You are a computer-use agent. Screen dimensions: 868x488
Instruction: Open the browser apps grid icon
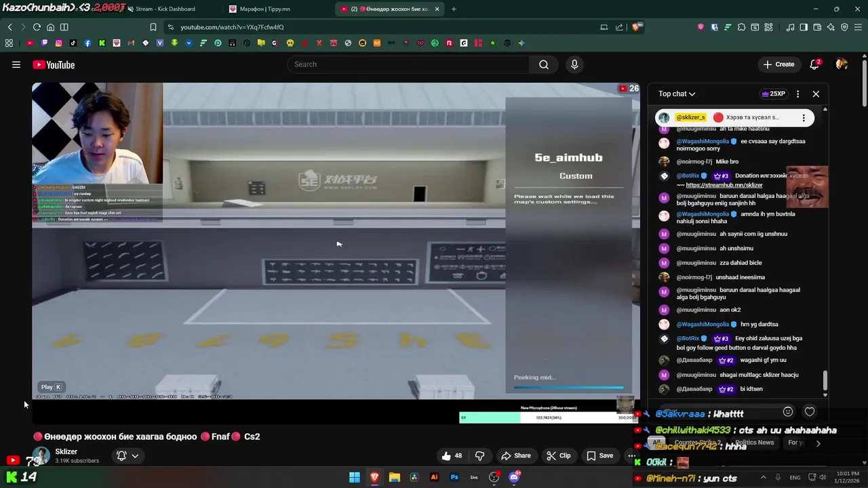[x=9, y=43]
